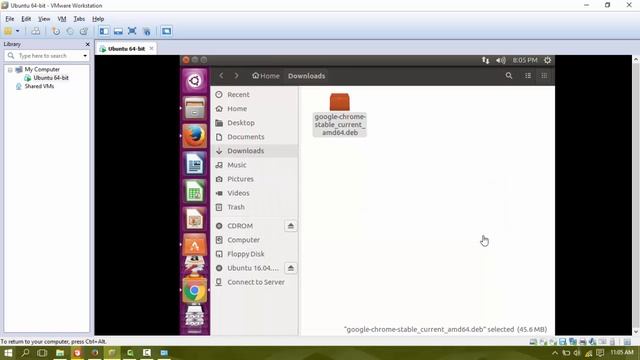Screen dimensions: 640x360
Task: Toggle the thumbnail bar view icon
Action: tap(118, 31)
